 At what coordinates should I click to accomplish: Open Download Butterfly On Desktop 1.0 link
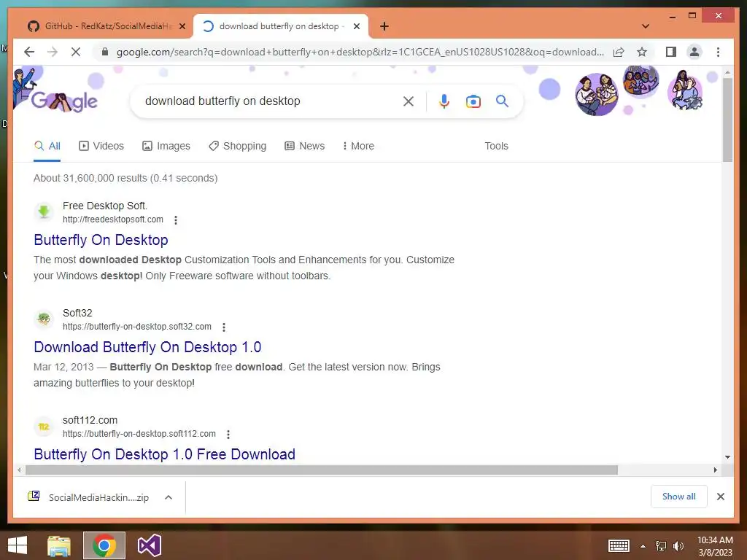coord(147,347)
